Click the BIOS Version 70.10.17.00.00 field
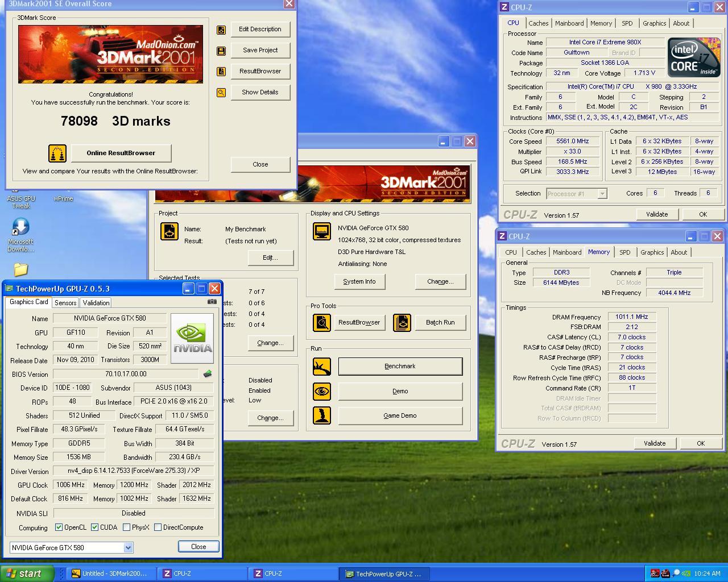Image resolution: width=728 pixels, height=582 pixels. coord(126,374)
